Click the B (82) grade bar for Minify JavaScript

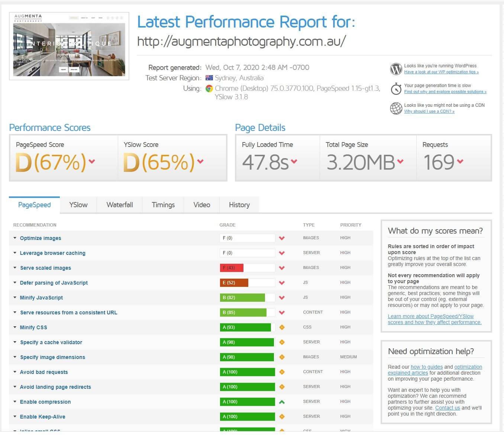247,298
